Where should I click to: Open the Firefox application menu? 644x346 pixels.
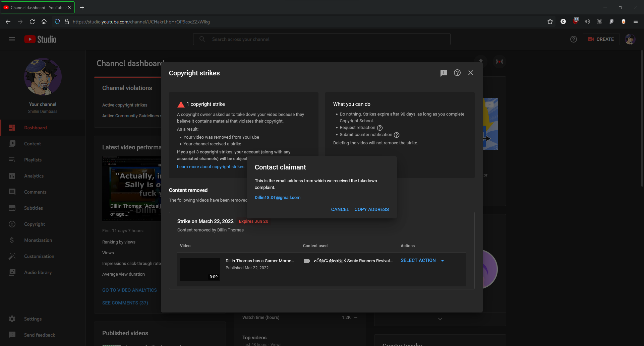pyautogui.click(x=636, y=22)
